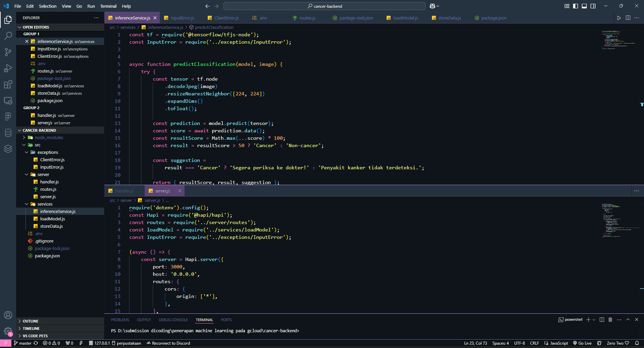
Task: Open the Extensions view icon
Action: [8, 84]
